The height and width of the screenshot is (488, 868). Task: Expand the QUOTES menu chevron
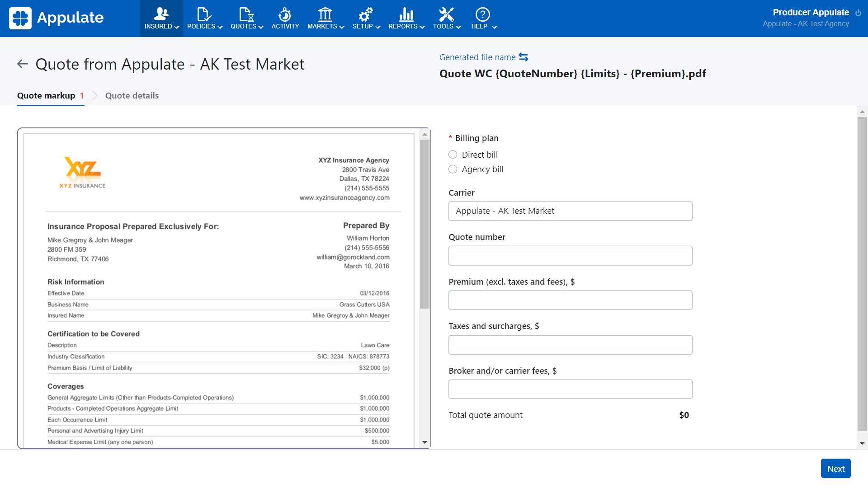point(261,27)
